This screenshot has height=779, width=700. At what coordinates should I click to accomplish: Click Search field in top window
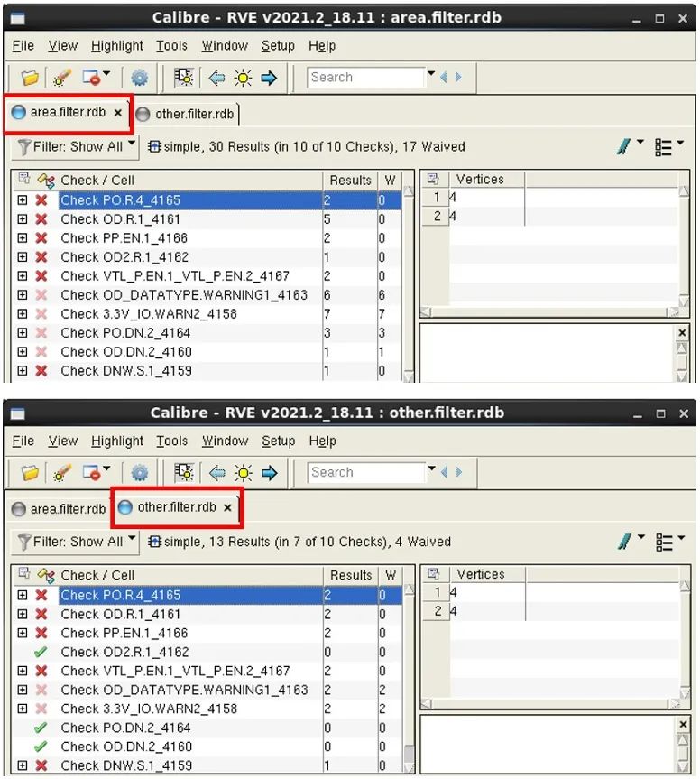366,78
